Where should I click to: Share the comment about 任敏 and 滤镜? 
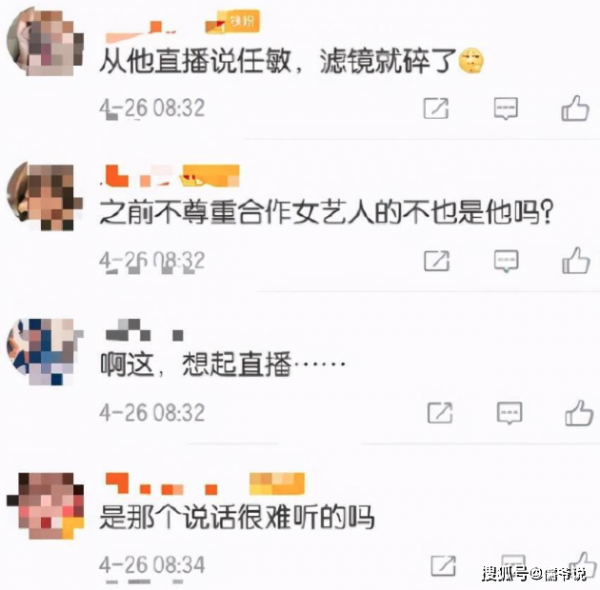coord(436,108)
